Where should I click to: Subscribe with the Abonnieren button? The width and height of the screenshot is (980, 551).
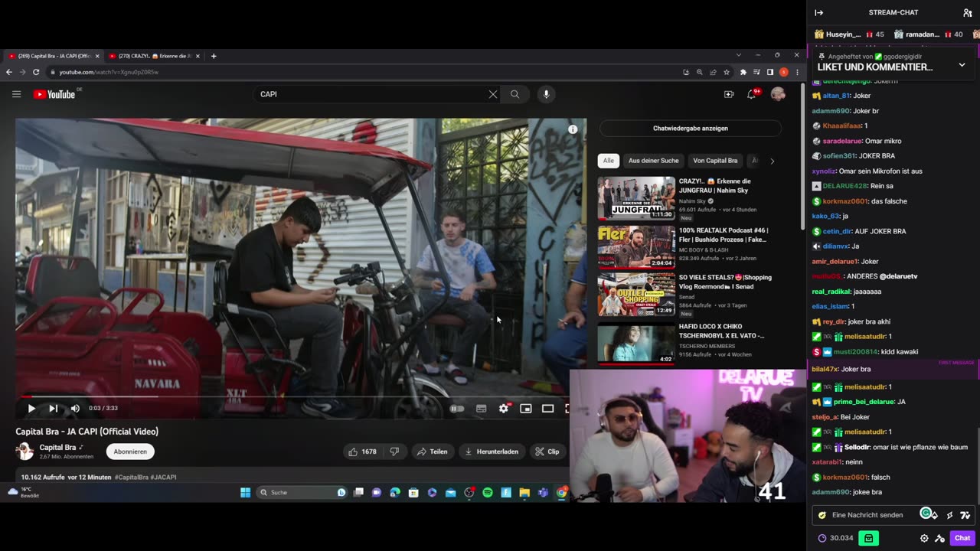[x=130, y=452]
